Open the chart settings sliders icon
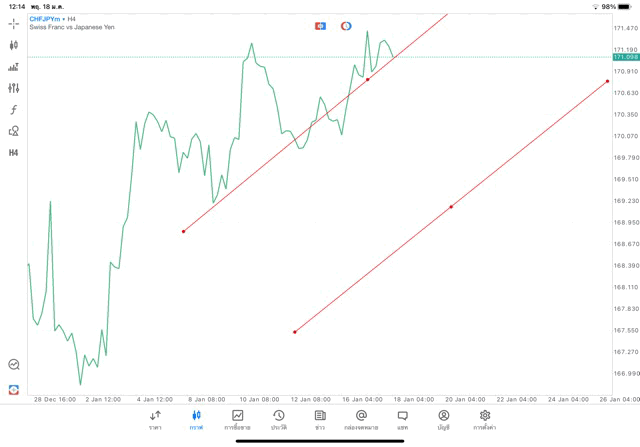640x447 pixels. [13, 88]
